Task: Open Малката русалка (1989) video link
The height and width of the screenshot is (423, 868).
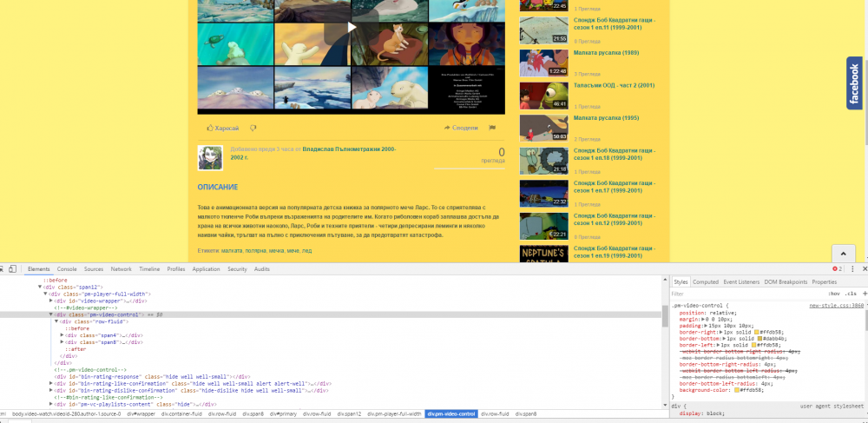Action: (607, 53)
